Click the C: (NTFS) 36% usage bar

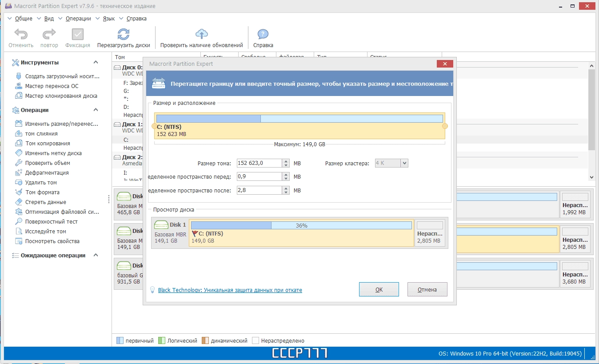point(301,225)
